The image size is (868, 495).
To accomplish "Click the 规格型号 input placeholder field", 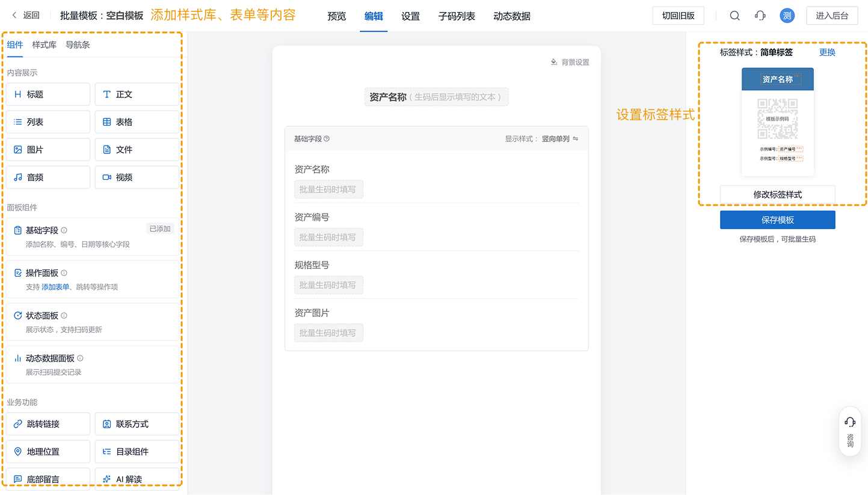I will pyautogui.click(x=328, y=285).
